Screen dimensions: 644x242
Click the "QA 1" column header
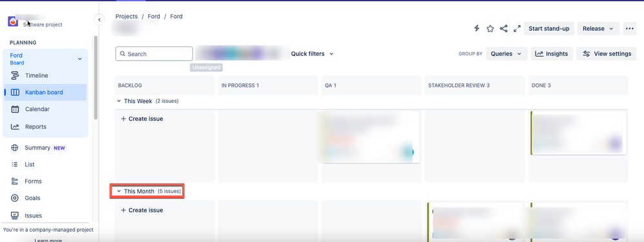331,86
